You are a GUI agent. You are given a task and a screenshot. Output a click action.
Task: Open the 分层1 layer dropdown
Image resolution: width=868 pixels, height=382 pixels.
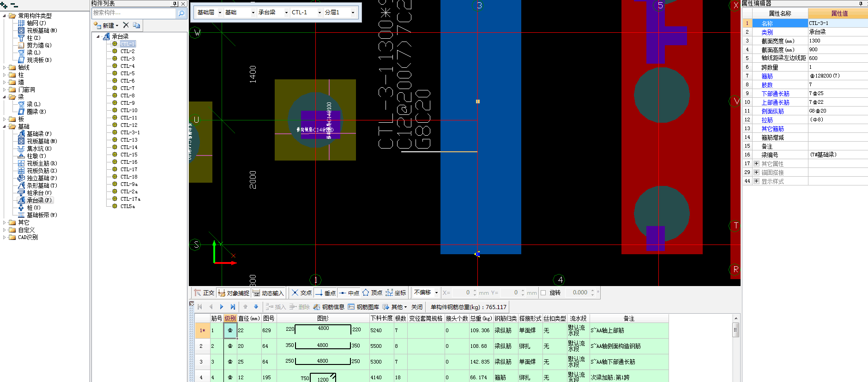353,12
